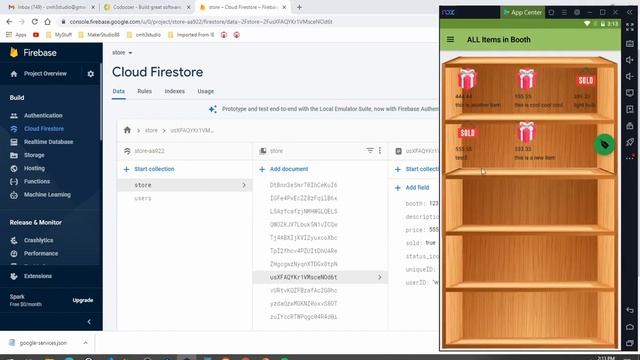Open Functions section
Image resolution: width=640 pixels, height=360 pixels.
pos(37,181)
